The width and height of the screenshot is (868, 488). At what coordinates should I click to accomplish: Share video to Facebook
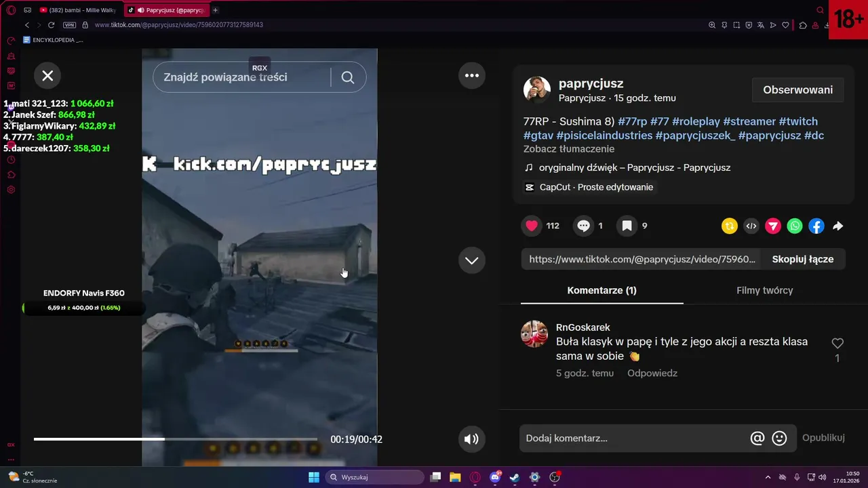tap(816, 226)
